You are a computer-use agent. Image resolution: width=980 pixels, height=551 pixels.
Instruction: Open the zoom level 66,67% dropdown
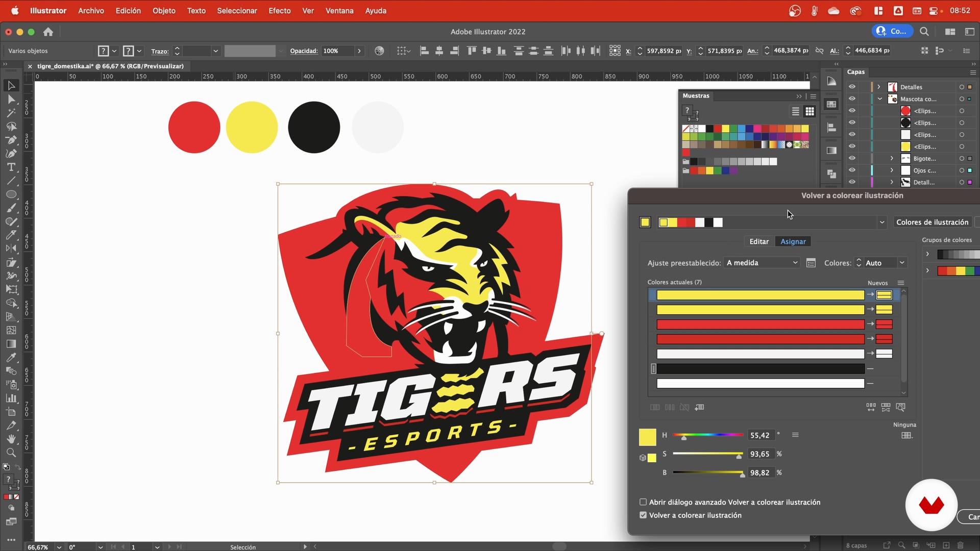coord(59,547)
